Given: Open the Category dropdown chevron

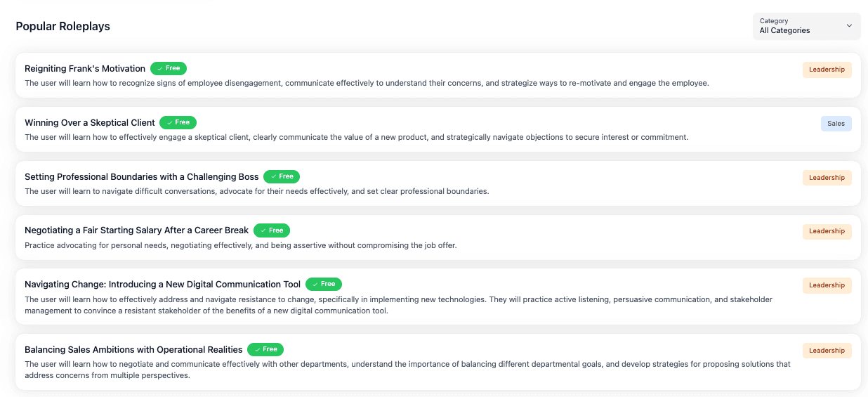Looking at the screenshot, I should point(849,26).
